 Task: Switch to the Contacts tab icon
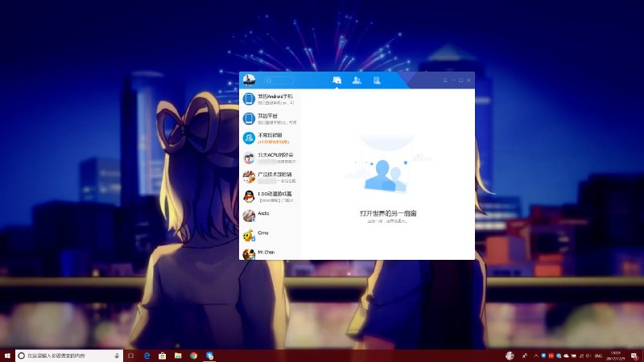point(357,80)
